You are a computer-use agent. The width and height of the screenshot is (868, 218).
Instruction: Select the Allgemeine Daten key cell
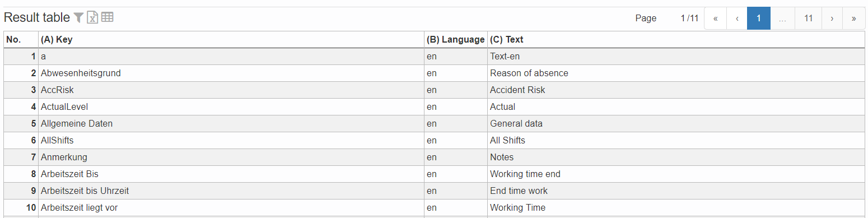[x=231, y=124]
